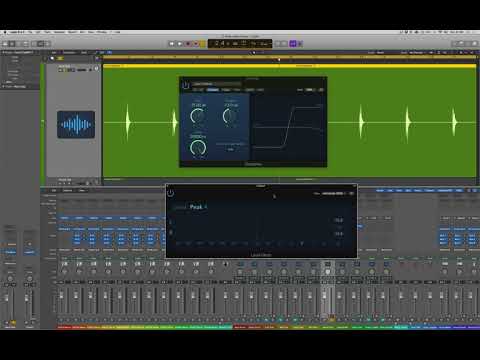Click the Threshold knob in the Noise Gate plugin
This screenshot has height=360, width=480.
coord(197,116)
